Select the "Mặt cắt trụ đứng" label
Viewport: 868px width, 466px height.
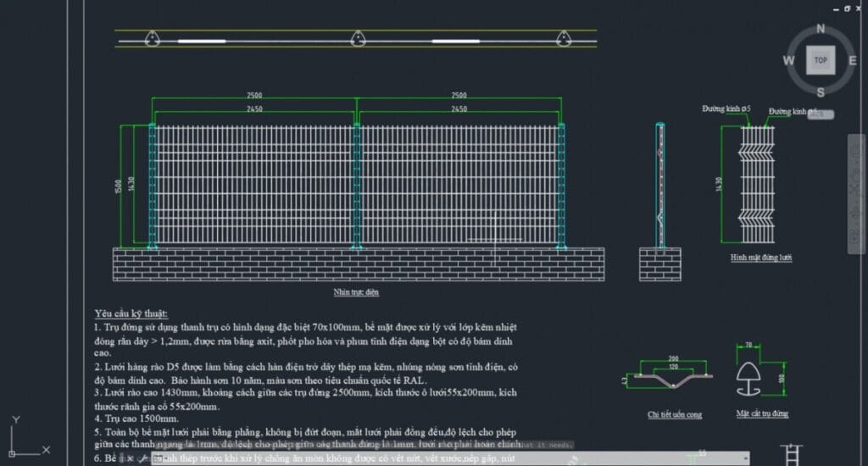point(762,413)
